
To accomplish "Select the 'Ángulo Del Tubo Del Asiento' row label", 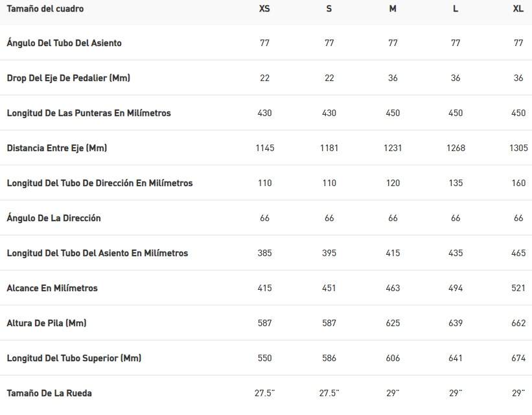I will coord(64,43).
